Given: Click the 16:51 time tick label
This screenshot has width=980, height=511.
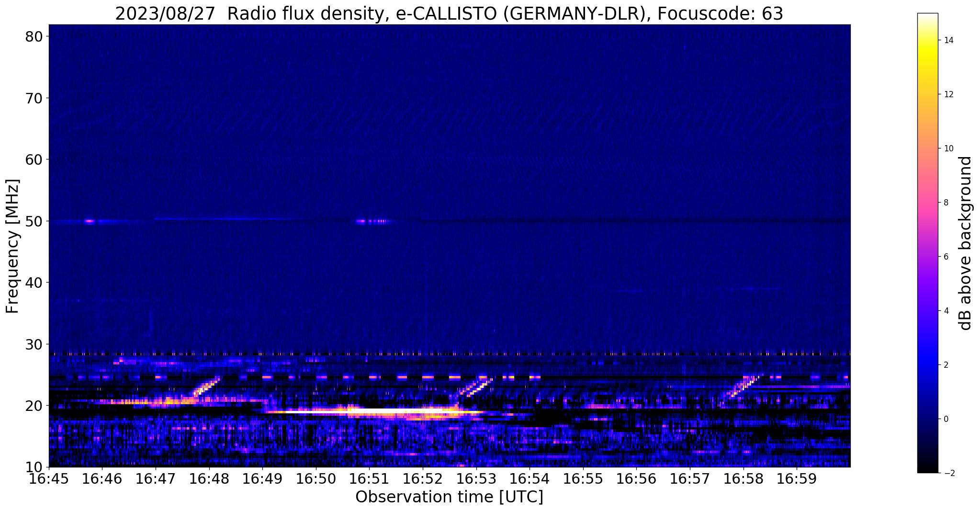Looking at the screenshot, I should click(369, 479).
